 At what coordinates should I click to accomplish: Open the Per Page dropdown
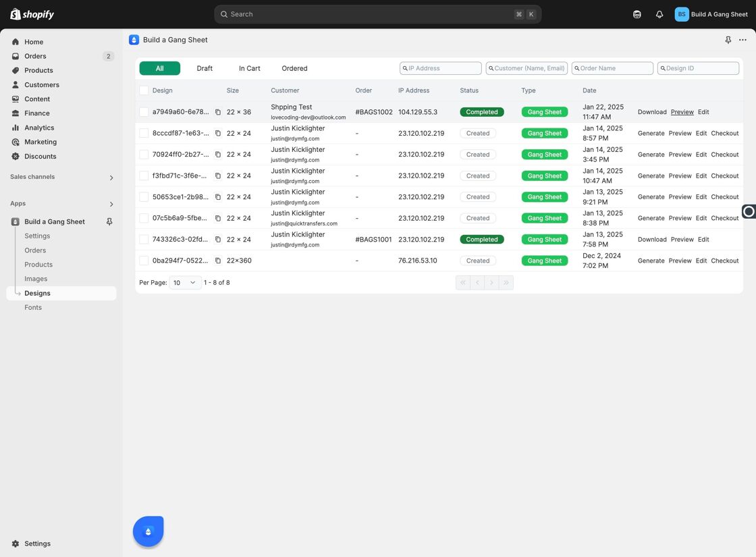coord(185,283)
